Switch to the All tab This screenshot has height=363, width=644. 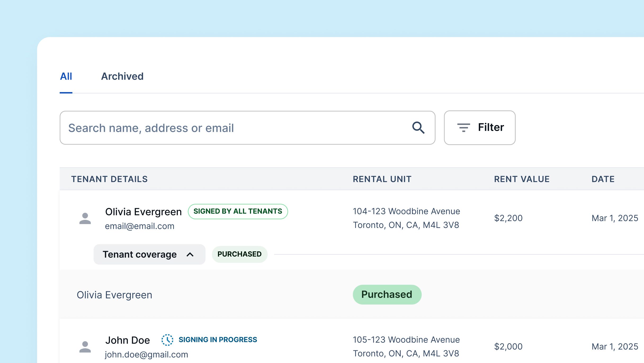click(x=66, y=76)
